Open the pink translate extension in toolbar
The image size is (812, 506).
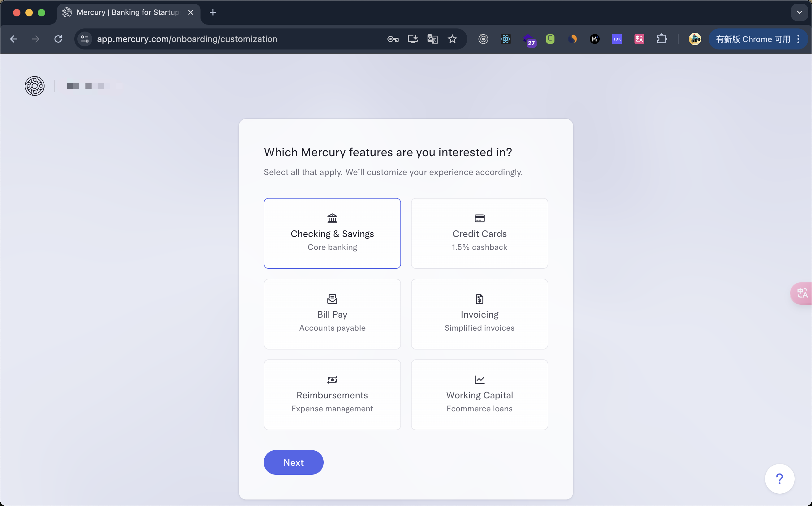click(639, 39)
